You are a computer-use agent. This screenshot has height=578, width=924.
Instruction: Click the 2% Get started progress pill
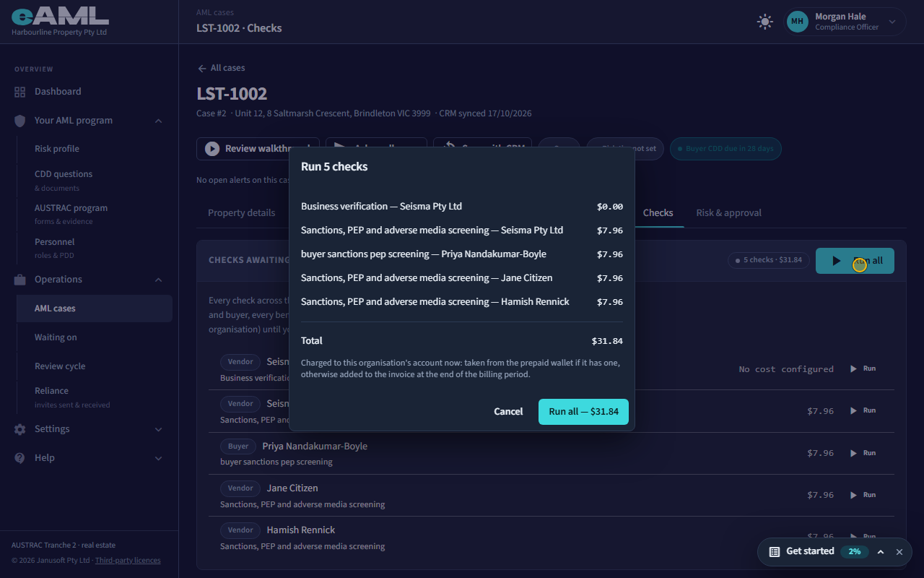(x=855, y=552)
